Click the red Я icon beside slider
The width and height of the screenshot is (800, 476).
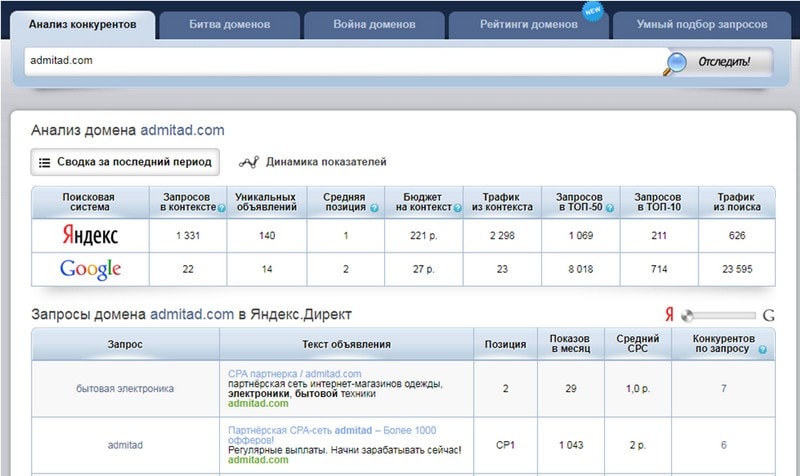tap(669, 315)
